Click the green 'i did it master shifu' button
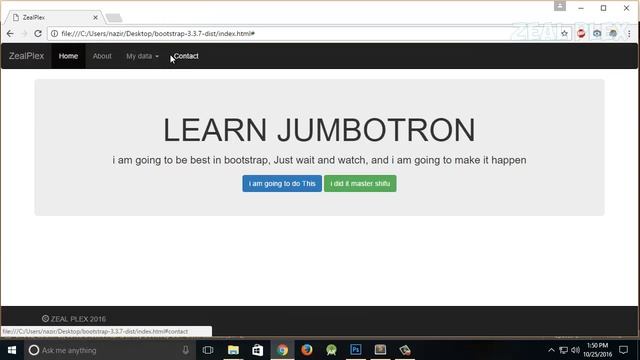This screenshot has height=360, width=640. point(360,184)
